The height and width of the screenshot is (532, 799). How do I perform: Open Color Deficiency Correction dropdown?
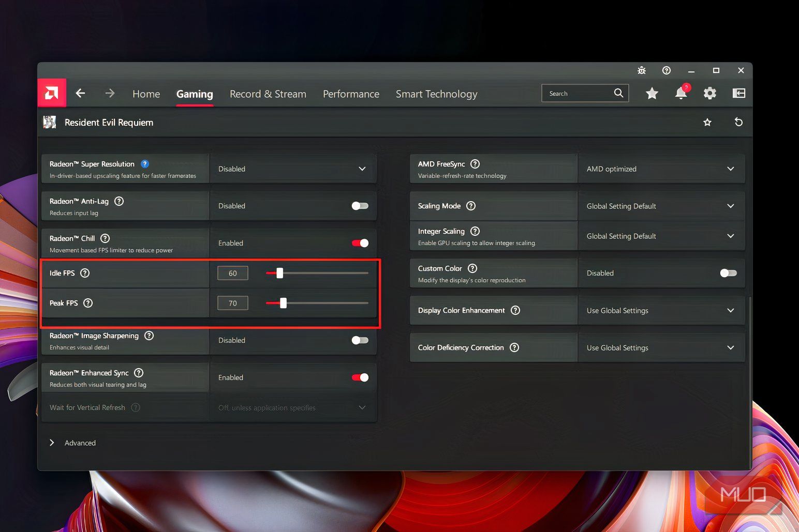661,348
